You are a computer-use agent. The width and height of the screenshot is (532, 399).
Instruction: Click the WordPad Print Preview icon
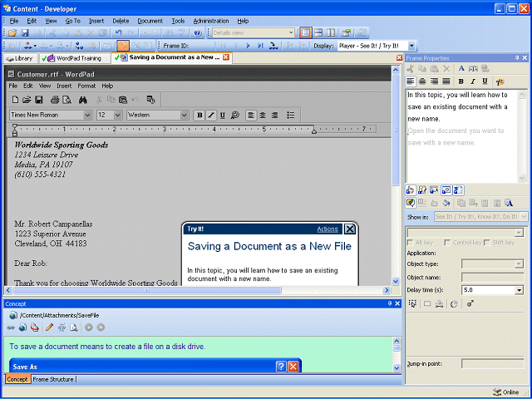coord(67,100)
